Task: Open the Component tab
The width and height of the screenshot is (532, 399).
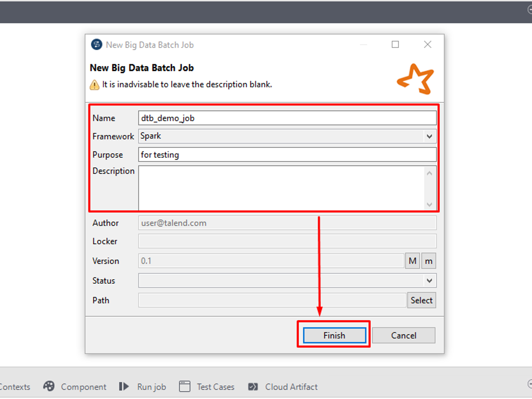Action: click(75, 386)
